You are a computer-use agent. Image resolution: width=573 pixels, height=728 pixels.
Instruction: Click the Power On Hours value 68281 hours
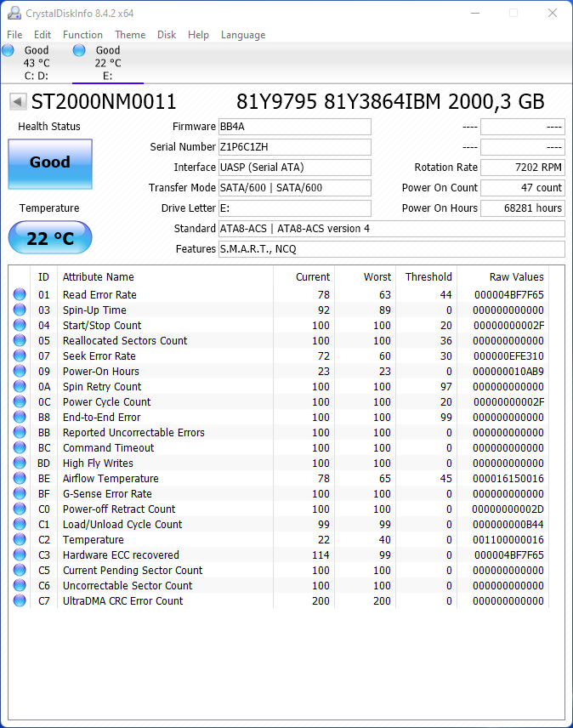(x=523, y=208)
